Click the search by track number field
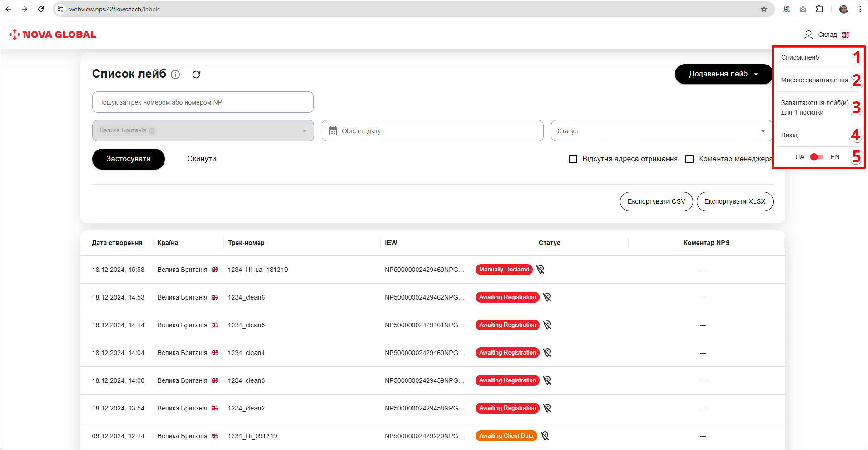This screenshot has height=450, width=868. coord(203,102)
